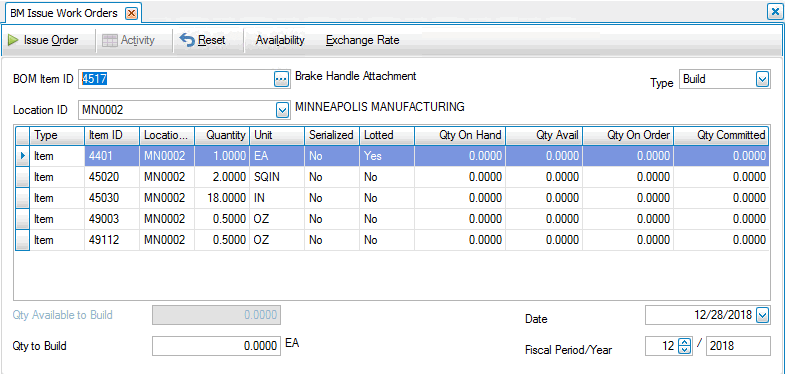Click the Serialized column header
The height and width of the screenshot is (374, 785).
pyautogui.click(x=332, y=135)
